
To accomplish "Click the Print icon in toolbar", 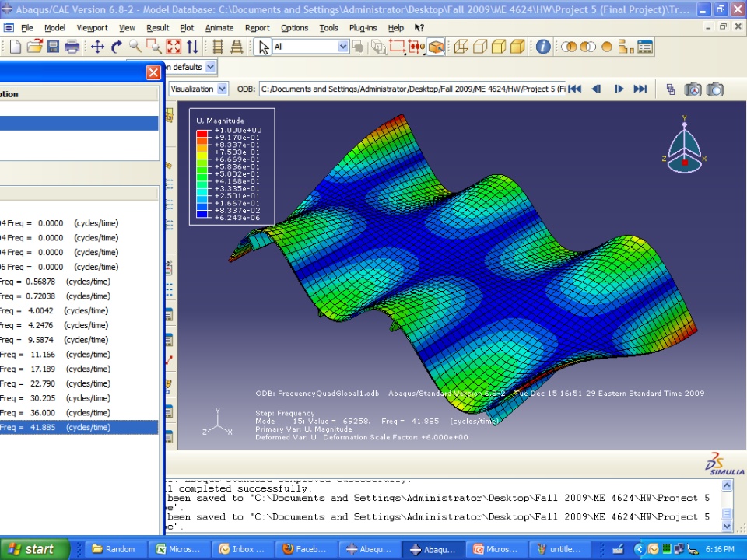I will (x=72, y=47).
